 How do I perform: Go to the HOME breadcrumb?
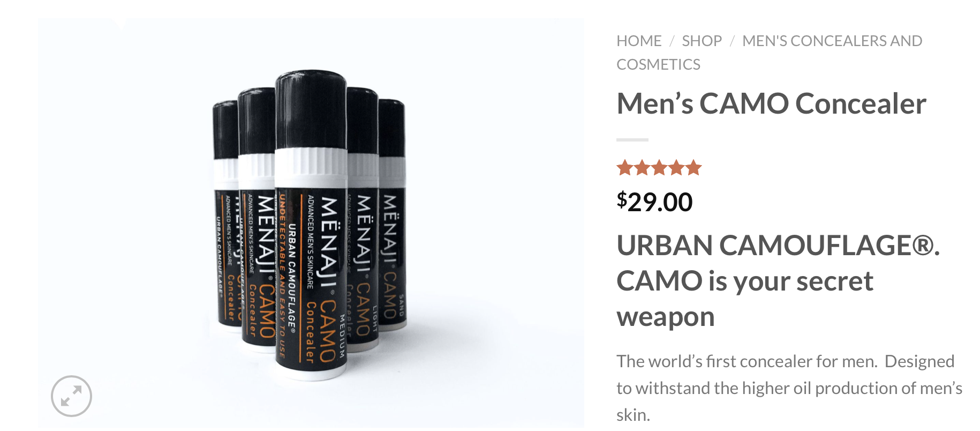click(x=639, y=41)
